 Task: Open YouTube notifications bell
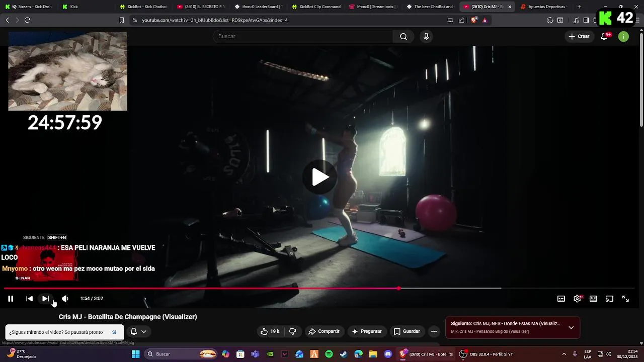(605, 36)
